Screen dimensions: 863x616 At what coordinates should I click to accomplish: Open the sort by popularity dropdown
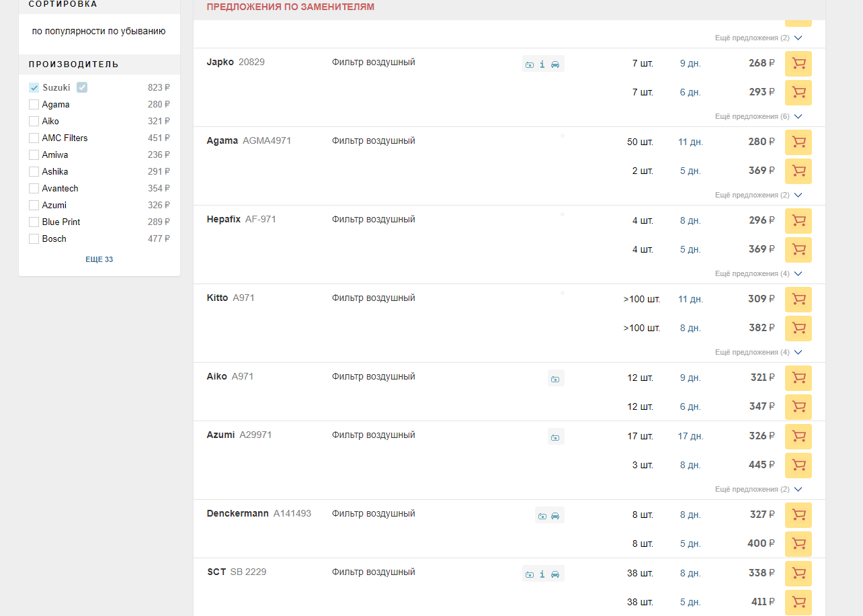pyautogui.click(x=99, y=32)
